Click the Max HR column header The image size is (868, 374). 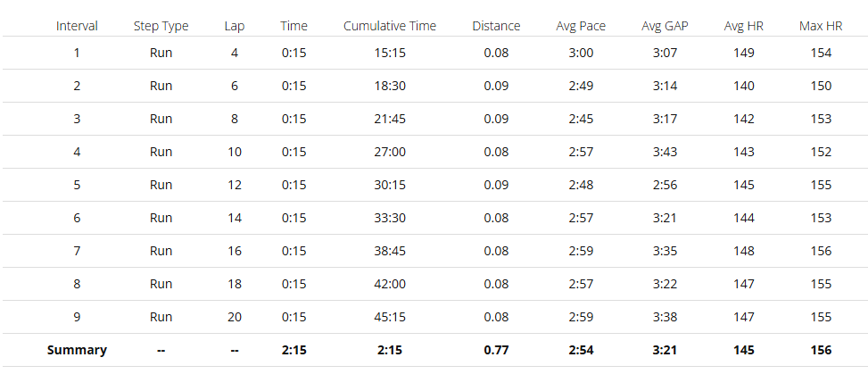[x=821, y=26]
